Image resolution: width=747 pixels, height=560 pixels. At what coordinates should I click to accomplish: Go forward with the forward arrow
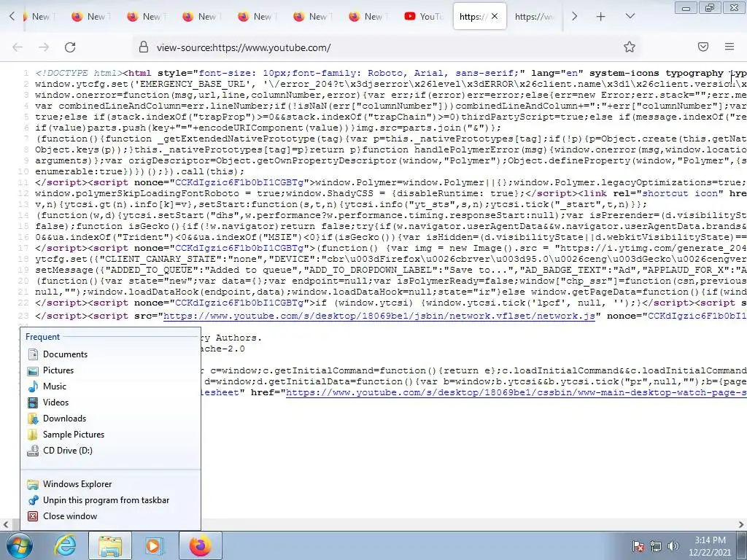(44, 47)
